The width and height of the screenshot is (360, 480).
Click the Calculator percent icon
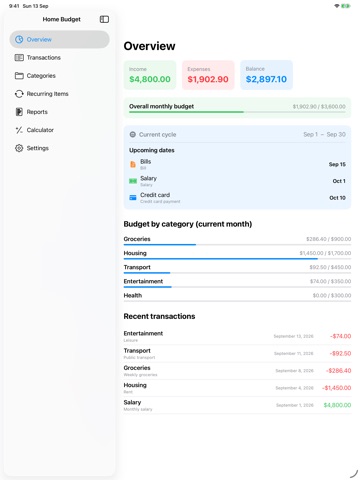[19, 130]
